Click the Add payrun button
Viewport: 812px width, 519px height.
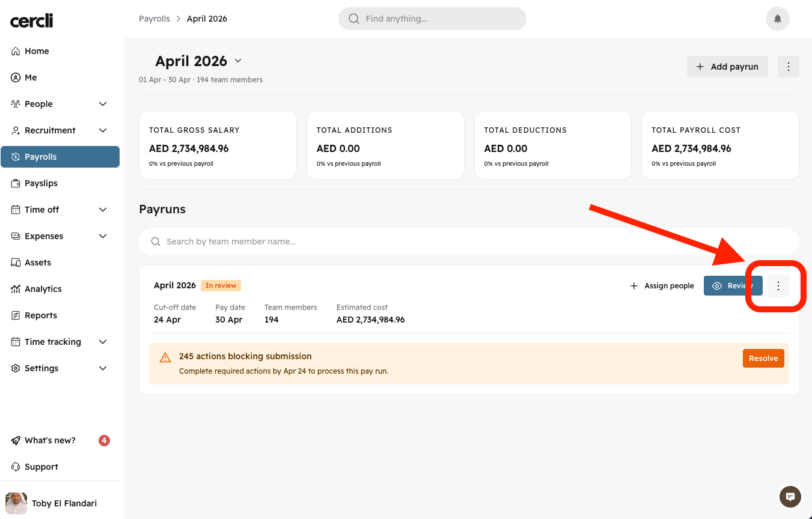pyautogui.click(x=727, y=67)
